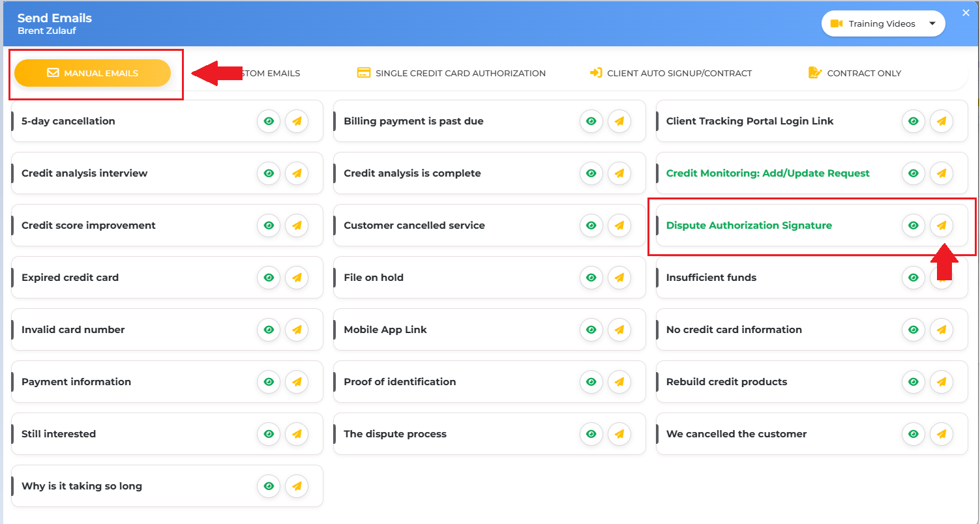Switch to Single Credit Card Authorization tab

451,73
